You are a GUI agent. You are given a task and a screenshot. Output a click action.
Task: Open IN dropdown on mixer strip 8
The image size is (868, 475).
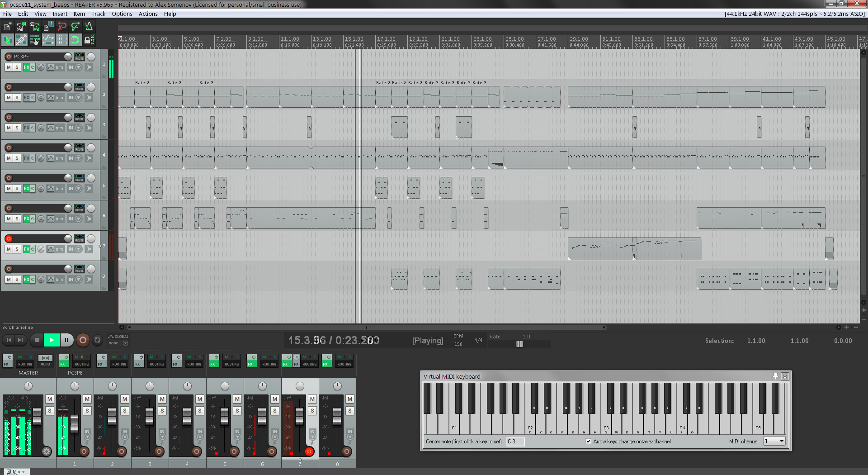[x=350, y=434]
